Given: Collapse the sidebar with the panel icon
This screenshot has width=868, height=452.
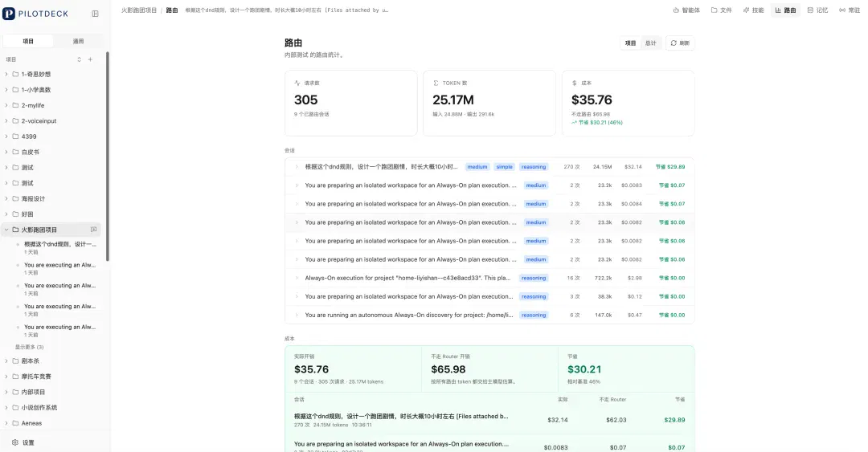Looking at the screenshot, I should [95, 14].
